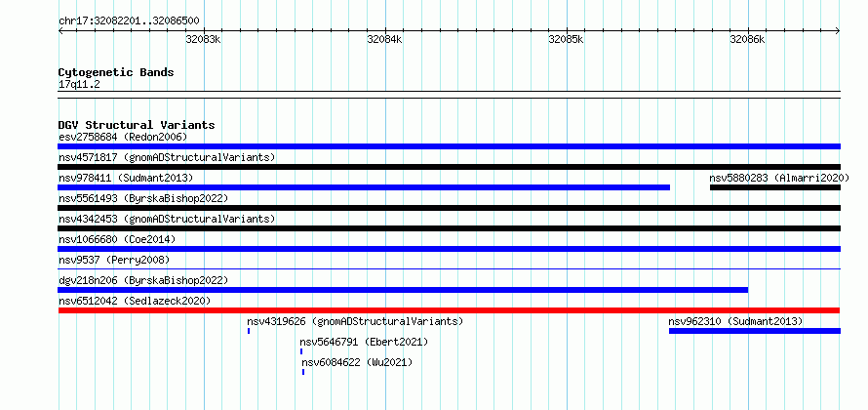Select the small blue nsv5646791 marker

point(301,351)
